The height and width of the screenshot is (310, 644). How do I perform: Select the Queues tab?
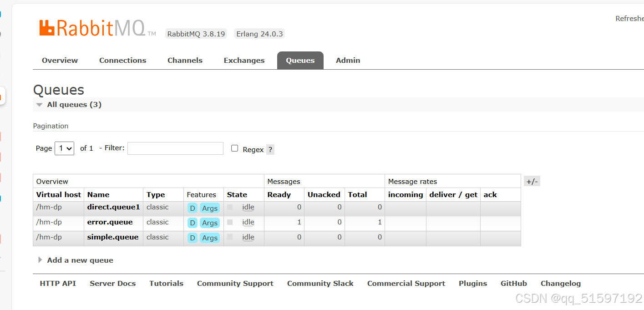(300, 60)
